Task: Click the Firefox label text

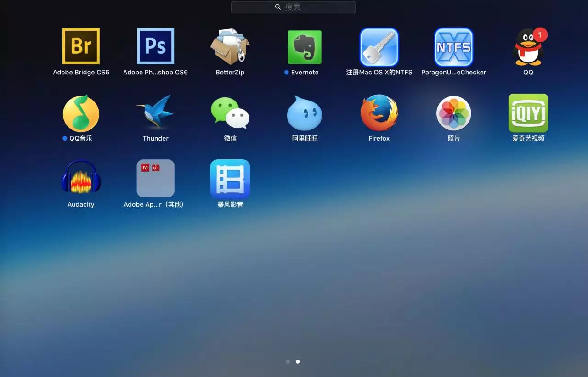Action: (x=379, y=138)
